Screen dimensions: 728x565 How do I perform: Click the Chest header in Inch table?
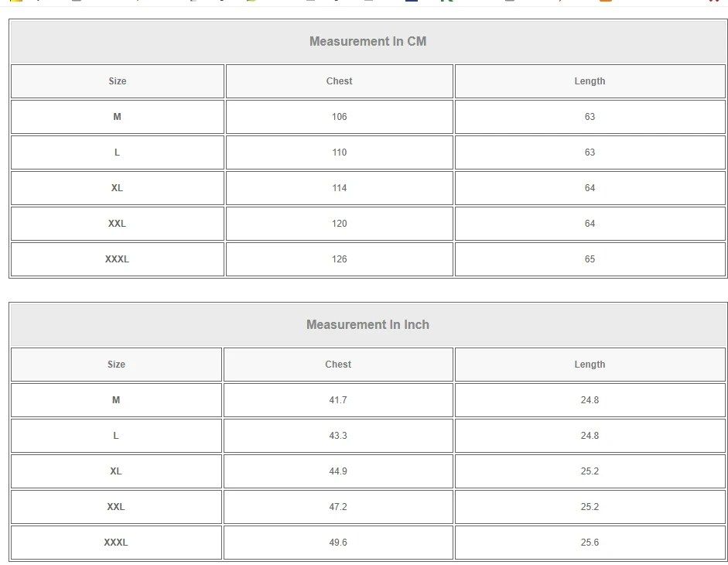click(338, 365)
